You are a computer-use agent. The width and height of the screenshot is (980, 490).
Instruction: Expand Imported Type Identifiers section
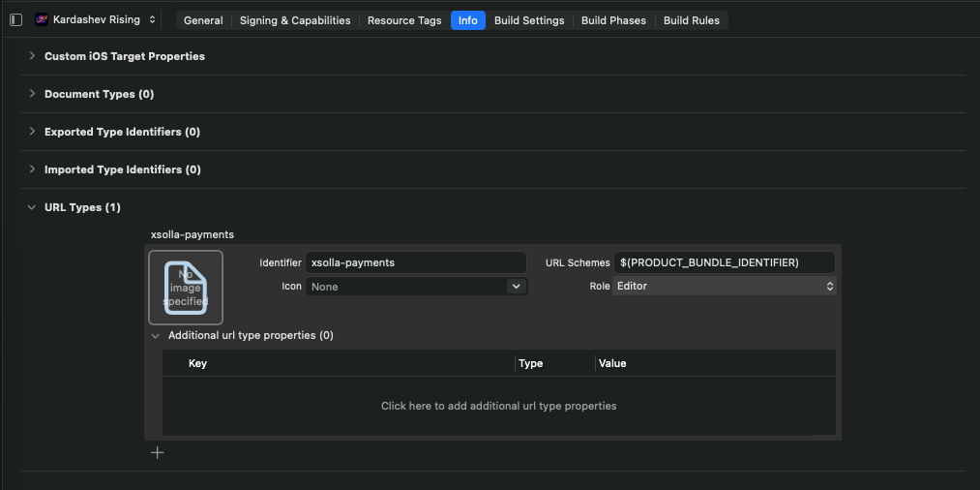pos(32,169)
